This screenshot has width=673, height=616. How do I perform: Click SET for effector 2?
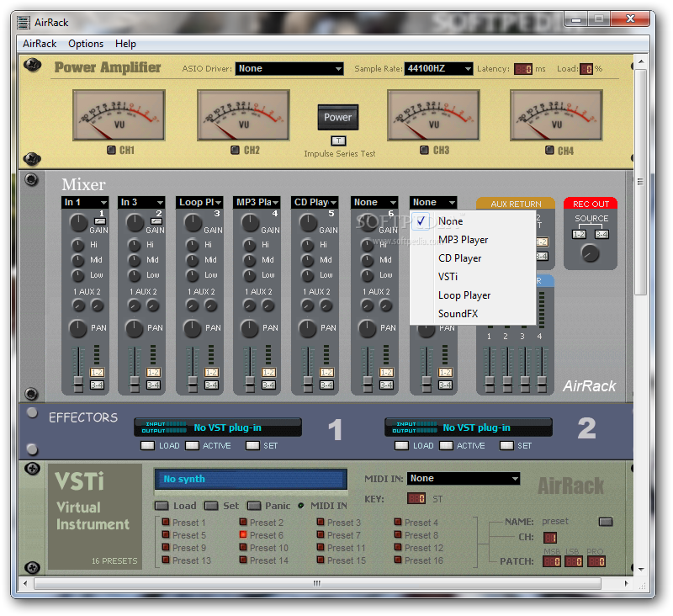coord(506,445)
